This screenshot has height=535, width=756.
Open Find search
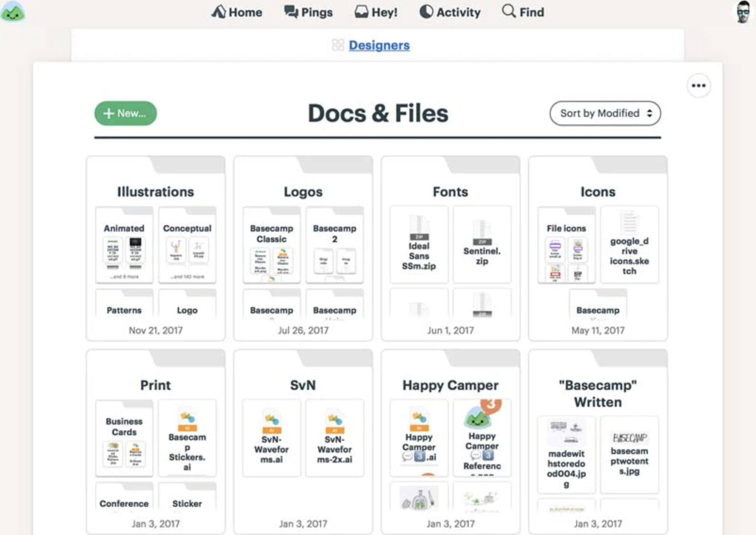[x=523, y=12]
